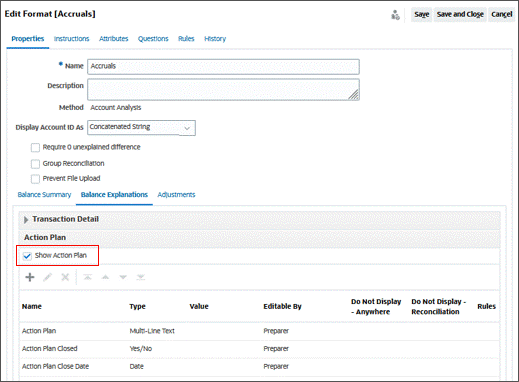Switch to the Properties tab
Viewport: 519px width, 382px height.
tap(28, 39)
